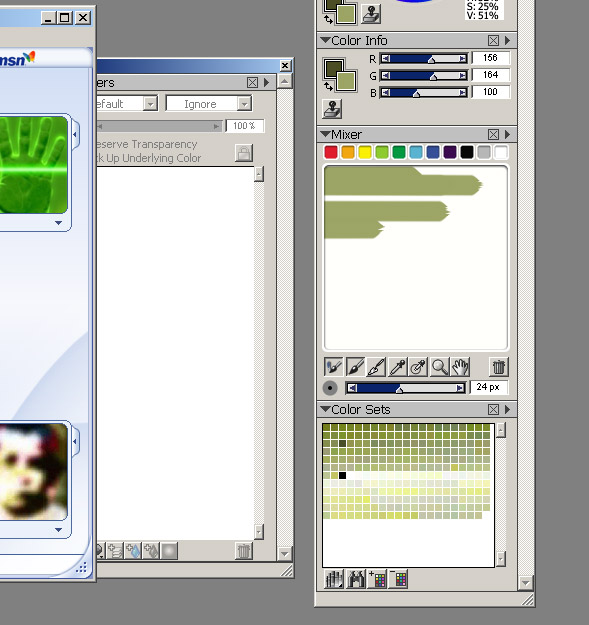Select the additional color swatch in Color Info
589x625 pixels.
tap(346, 82)
